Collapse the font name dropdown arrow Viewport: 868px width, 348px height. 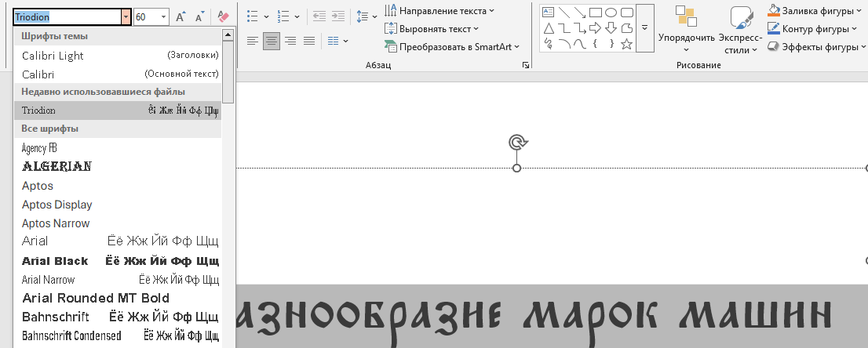[x=126, y=16]
